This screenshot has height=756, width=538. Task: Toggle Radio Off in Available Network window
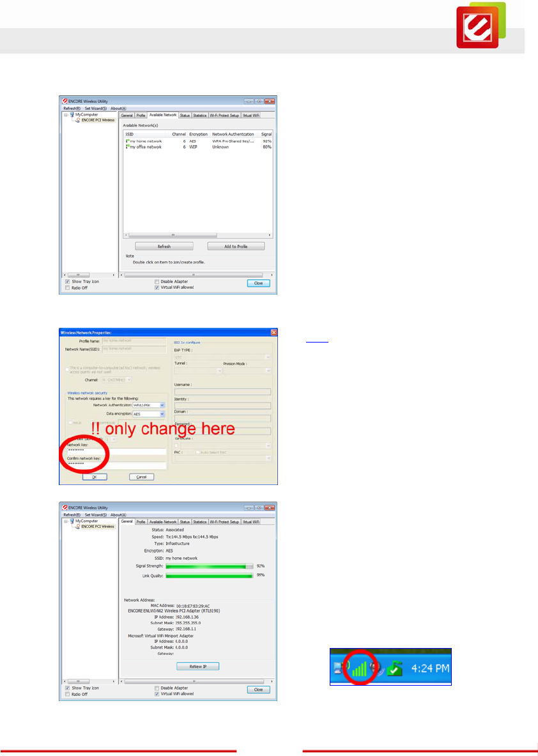point(67,288)
